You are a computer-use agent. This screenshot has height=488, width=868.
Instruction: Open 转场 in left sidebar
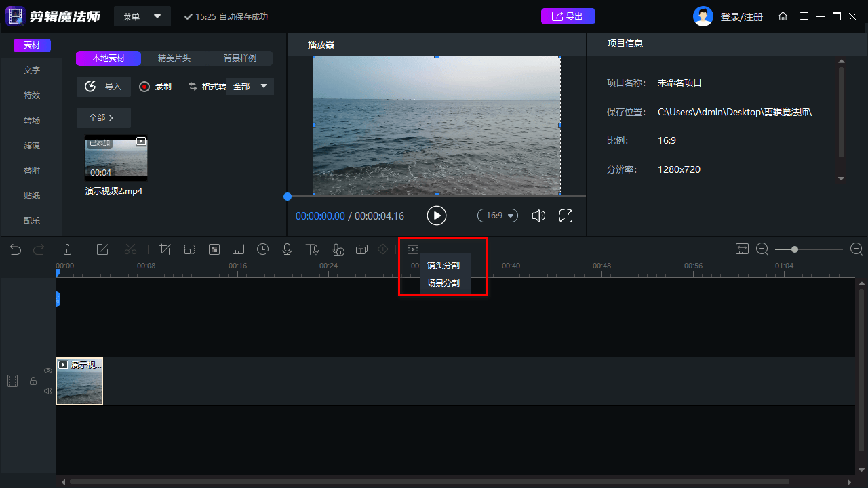(32, 121)
